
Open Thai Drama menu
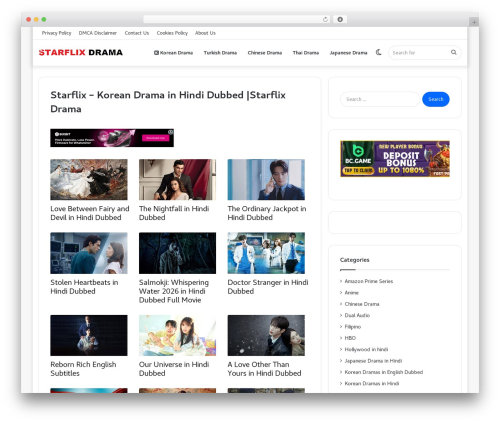pos(306,53)
